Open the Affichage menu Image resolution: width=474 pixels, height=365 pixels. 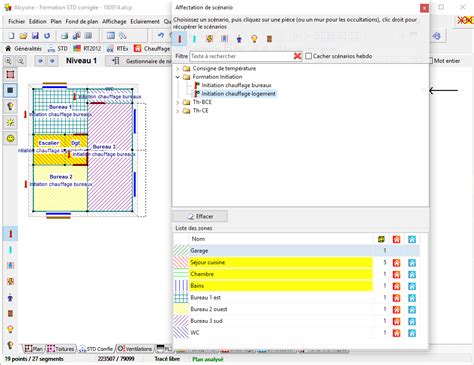pyautogui.click(x=114, y=21)
